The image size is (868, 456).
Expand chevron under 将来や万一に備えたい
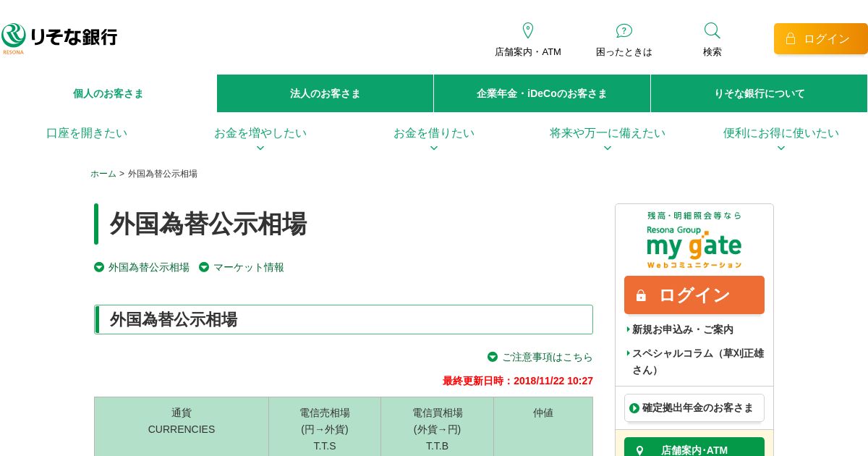[x=608, y=148]
